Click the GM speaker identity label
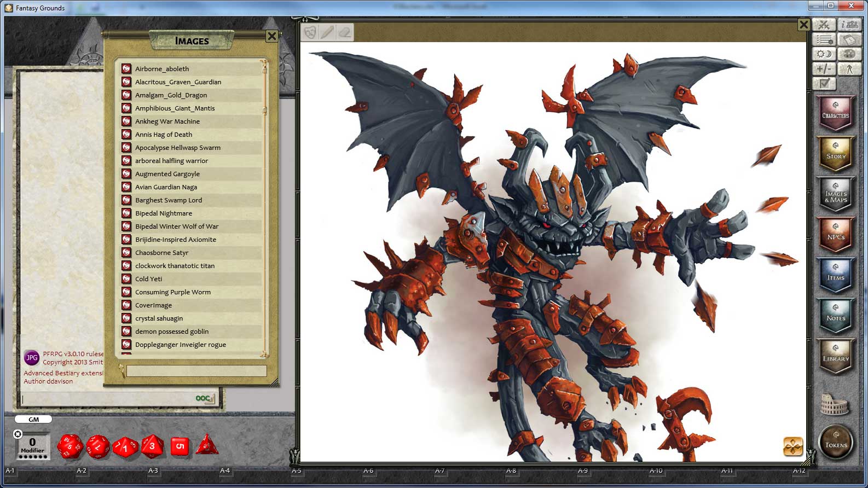 coord(33,420)
